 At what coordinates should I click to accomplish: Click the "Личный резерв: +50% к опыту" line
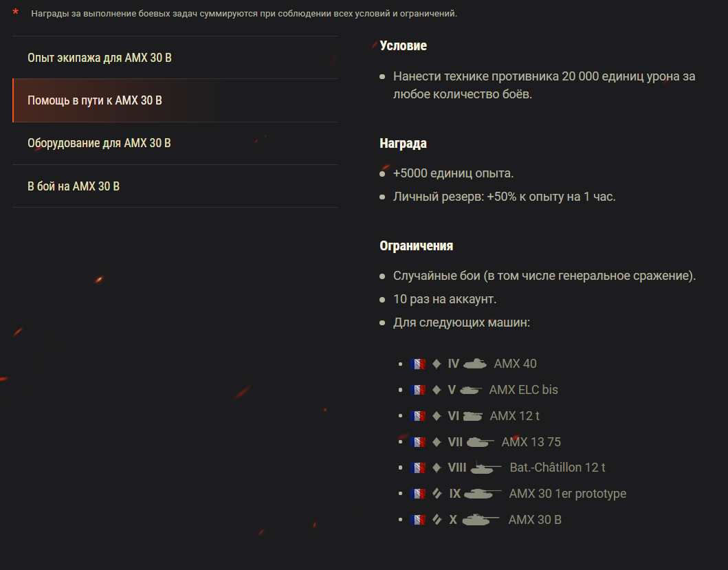coord(504,197)
